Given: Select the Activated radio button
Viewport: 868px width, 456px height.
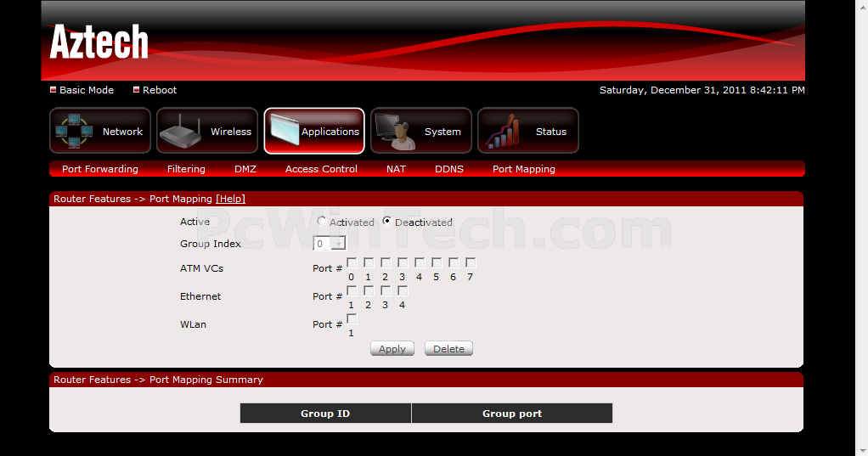Looking at the screenshot, I should pos(322,221).
